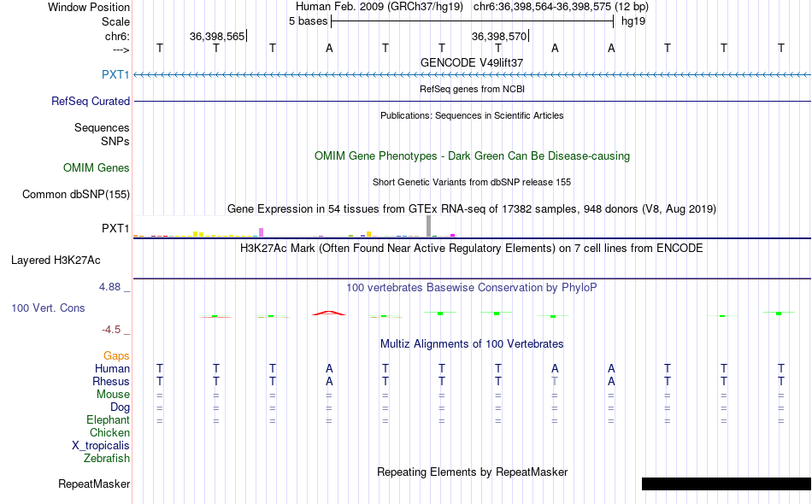The image size is (812, 504).
Task: Click the tall gray bar in GTEx chart
Action: [x=429, y=226]
